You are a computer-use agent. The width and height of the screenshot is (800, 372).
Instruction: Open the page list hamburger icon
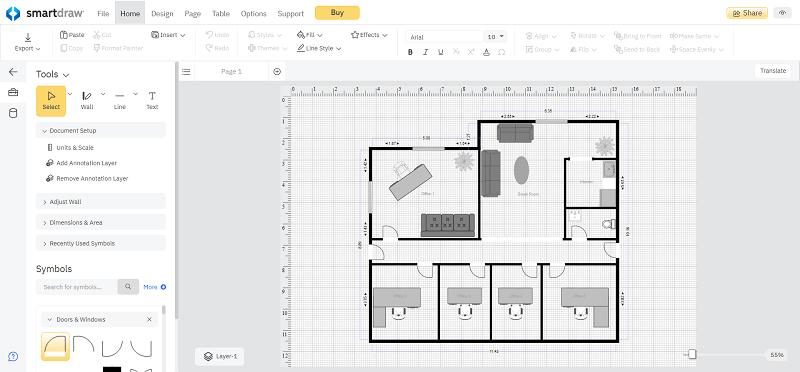tap(186, 72)
